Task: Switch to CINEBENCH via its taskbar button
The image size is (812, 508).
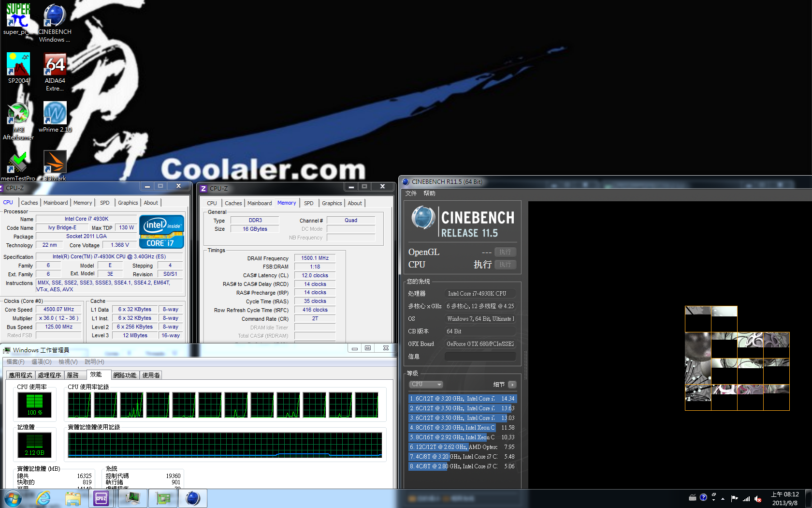Action: click(x=193, y=498)
